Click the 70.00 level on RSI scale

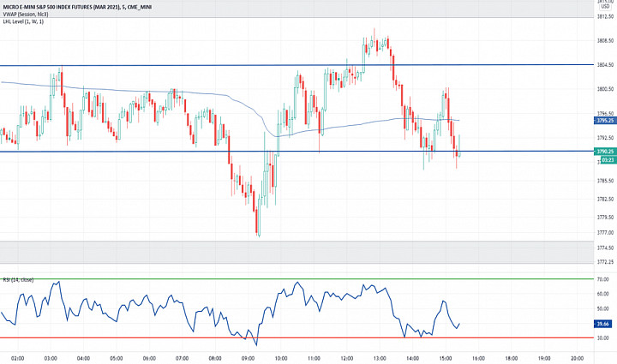(x=602, y=279)
